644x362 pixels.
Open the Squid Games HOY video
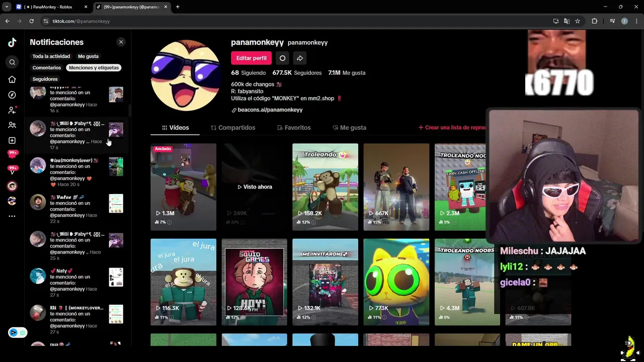click(x=254, y=282)
